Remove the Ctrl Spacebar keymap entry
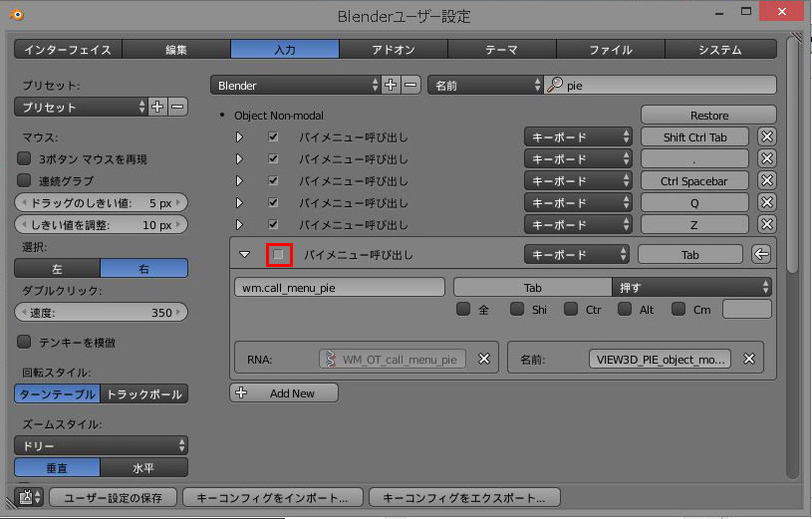Viewport: 812px width, 519px height. 767,180
